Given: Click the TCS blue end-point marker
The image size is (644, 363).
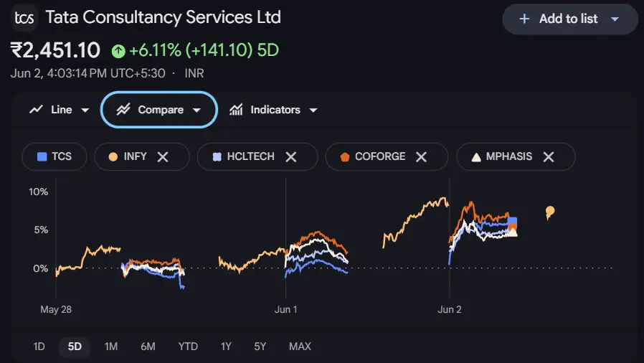Looking at the screenshot, I should pyautogui.click(x=512, y=222).
